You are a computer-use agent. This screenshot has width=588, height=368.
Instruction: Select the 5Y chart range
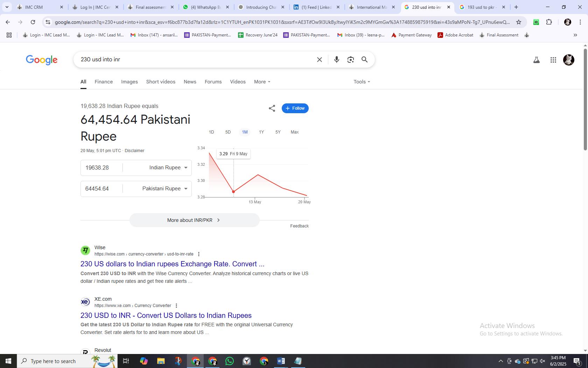click(278, 132)
